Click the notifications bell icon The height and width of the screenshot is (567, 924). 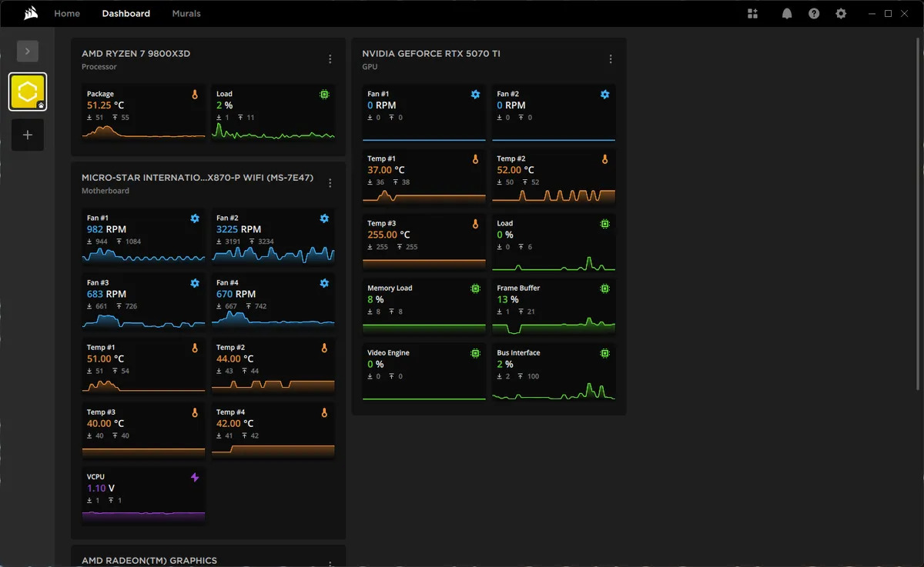click(787, 13)
